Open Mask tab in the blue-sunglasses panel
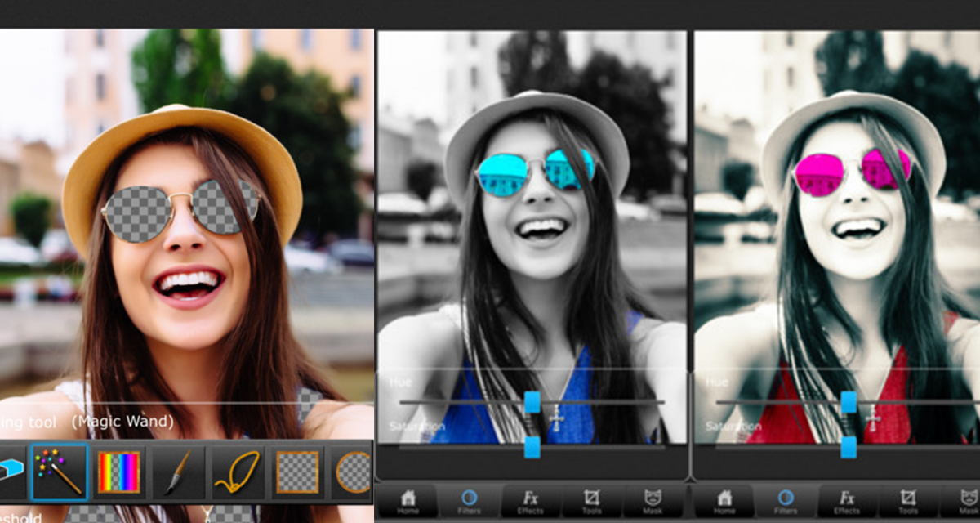Screen dimensions: 980x523 [653, 502]
